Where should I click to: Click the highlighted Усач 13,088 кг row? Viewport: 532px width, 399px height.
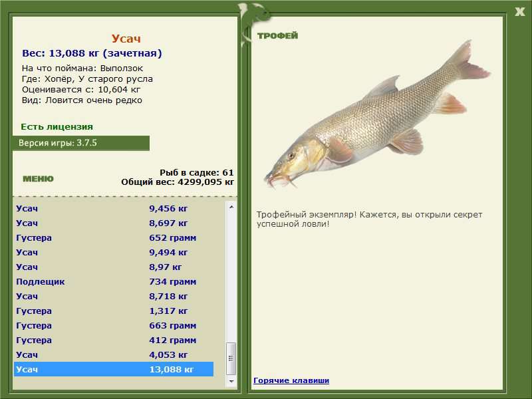coord(113,369)
